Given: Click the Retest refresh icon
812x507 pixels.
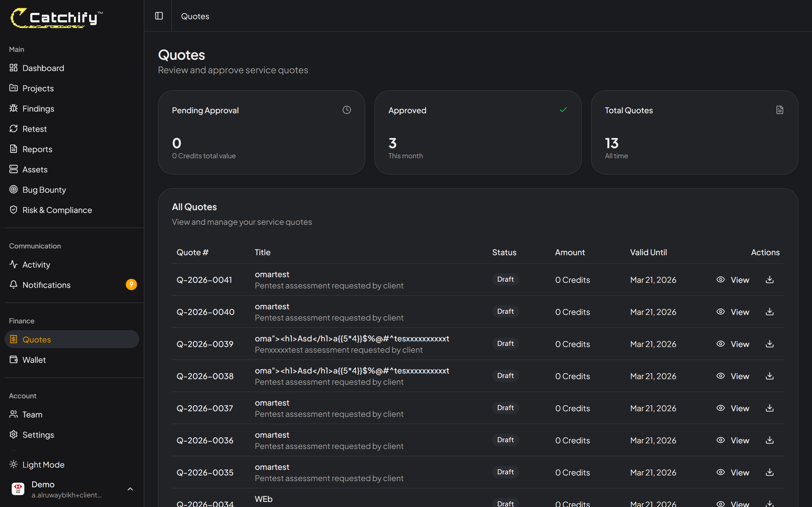Looking at the screenshot, I should (14, 128).
